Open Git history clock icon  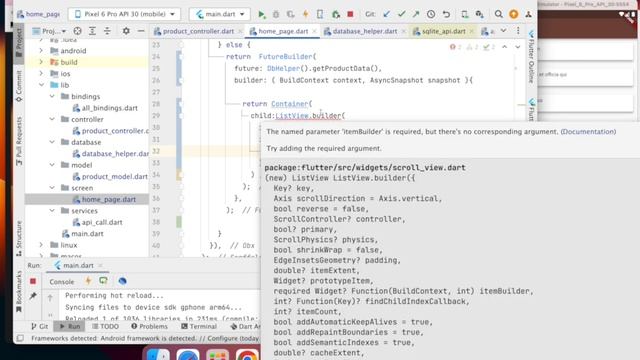431,14
